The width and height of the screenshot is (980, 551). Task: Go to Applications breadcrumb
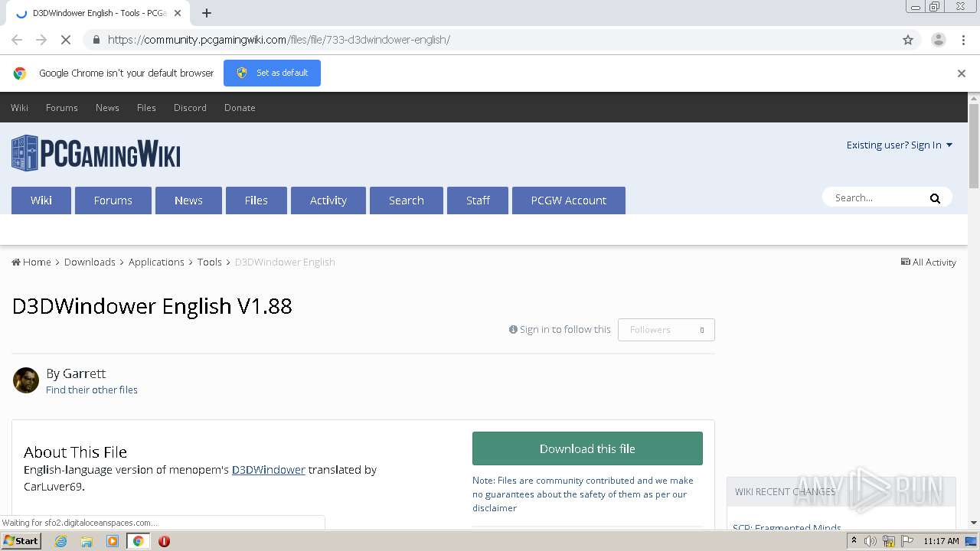point(156,262)
